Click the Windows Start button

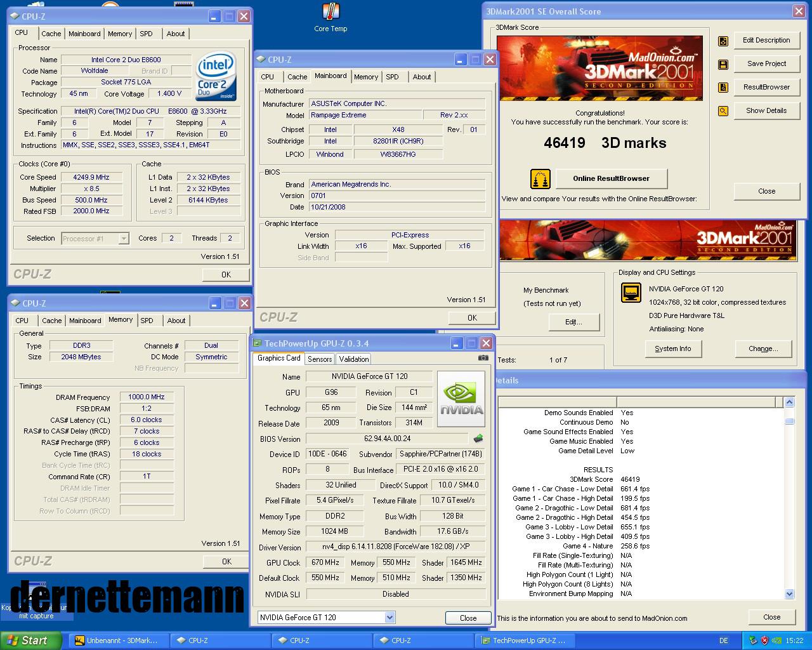31,640
